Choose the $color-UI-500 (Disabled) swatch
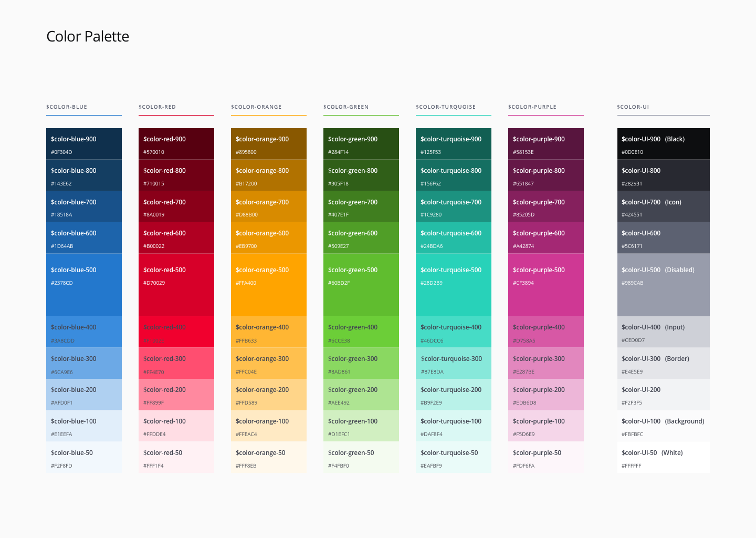 (664, 285)
